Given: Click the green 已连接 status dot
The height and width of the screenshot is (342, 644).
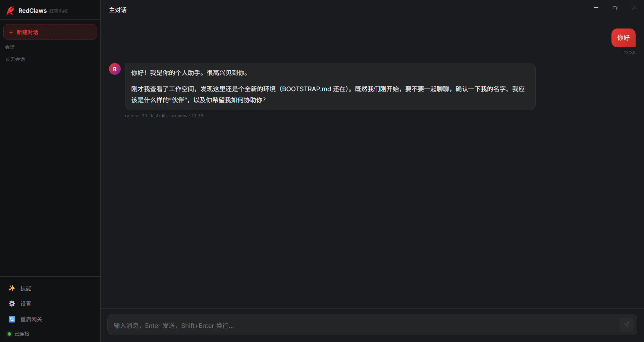Looking at the screenshot, I should point(9,334).
